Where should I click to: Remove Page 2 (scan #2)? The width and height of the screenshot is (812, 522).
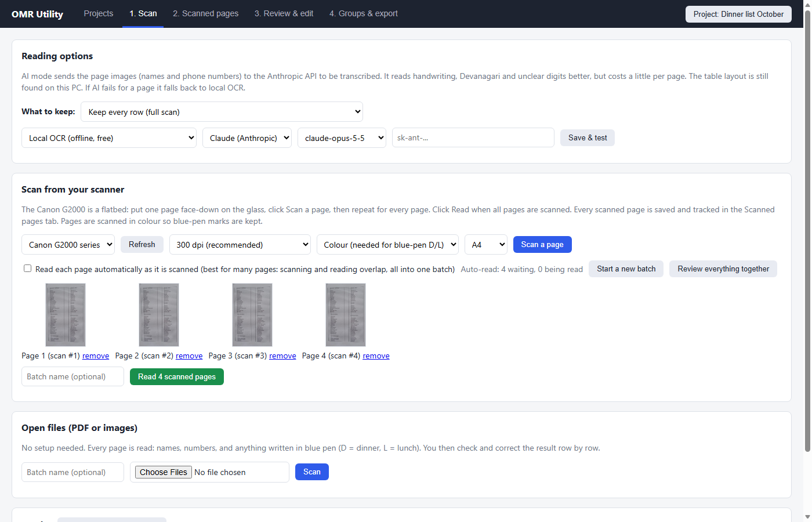point(189,356)
